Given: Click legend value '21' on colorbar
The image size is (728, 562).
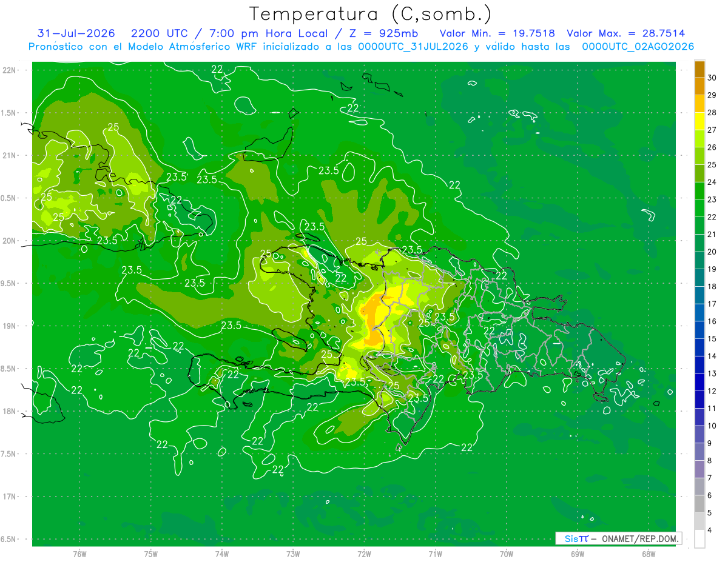Looking at the screenshot, I should tap(712, 235).
